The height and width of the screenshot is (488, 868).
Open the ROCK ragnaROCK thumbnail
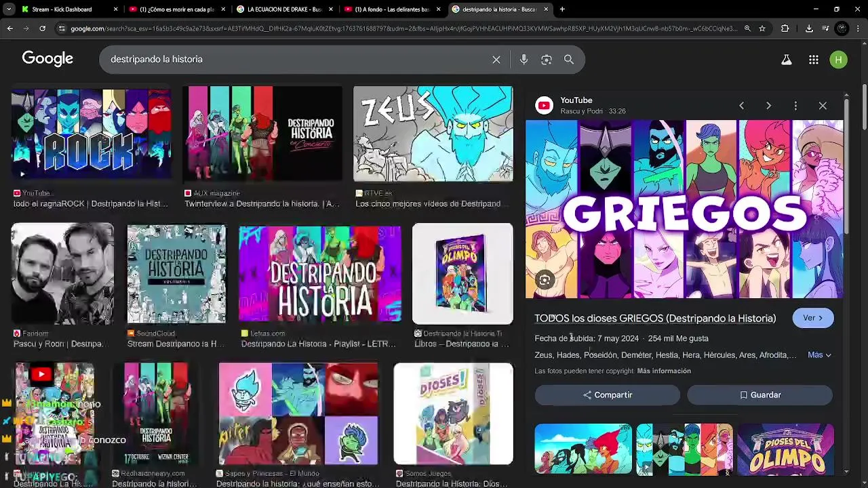click(91, 134)
